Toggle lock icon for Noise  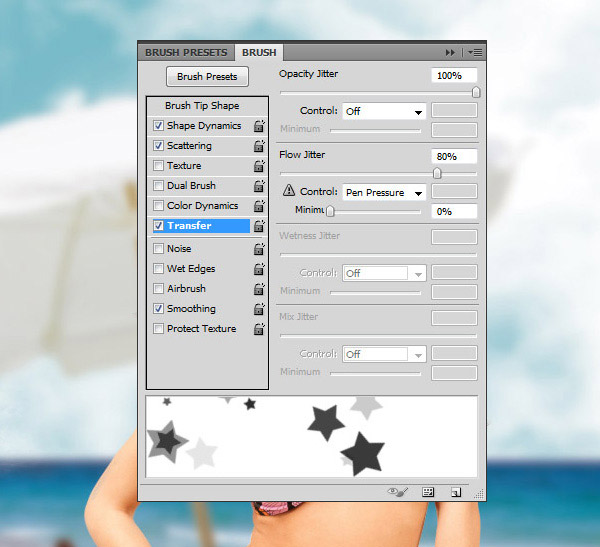pyautogui.click(x=259, y=249)
